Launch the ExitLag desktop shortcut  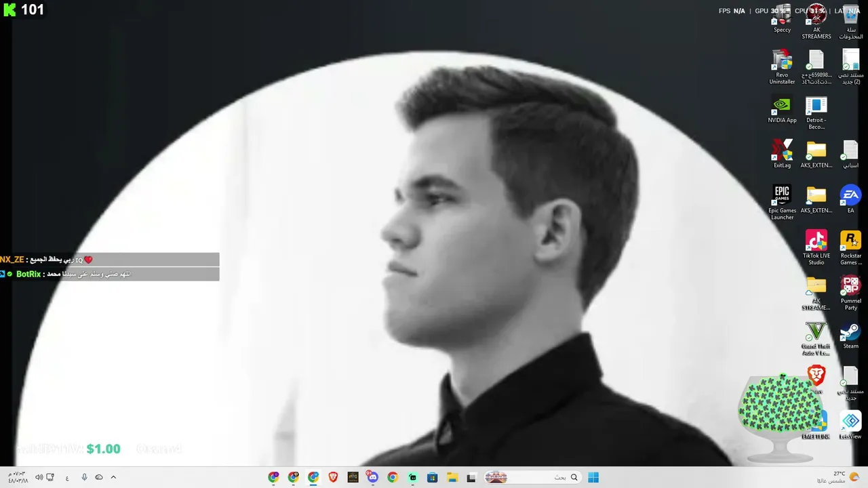click(x=782, y=155)
